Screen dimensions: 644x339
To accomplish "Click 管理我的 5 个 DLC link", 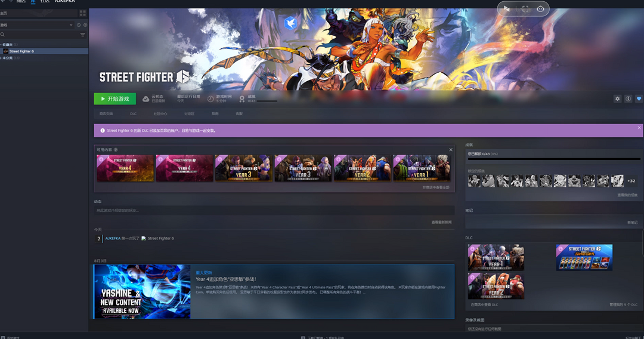I will 624,305.
